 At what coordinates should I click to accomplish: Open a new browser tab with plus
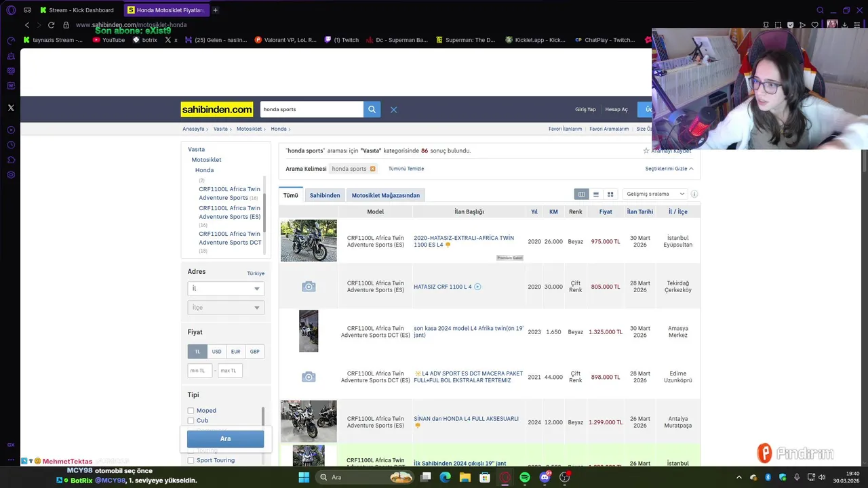point(215,10)
